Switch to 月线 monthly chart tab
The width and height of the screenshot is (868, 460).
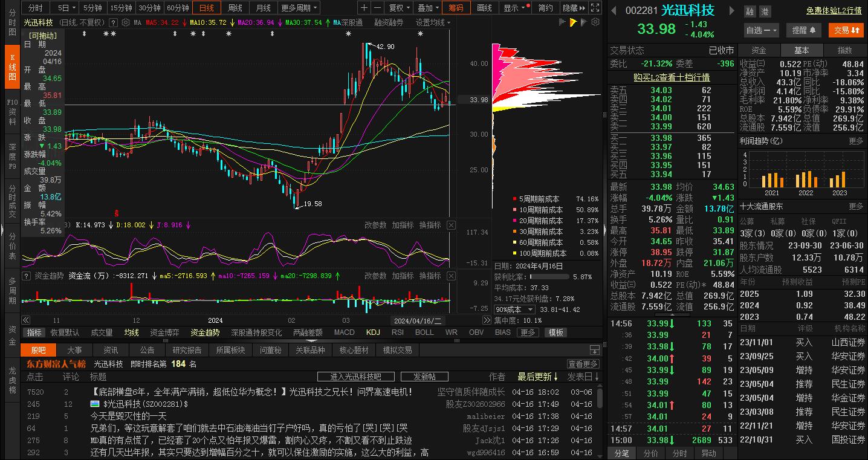pyautogui.click(x=263, y=8)
